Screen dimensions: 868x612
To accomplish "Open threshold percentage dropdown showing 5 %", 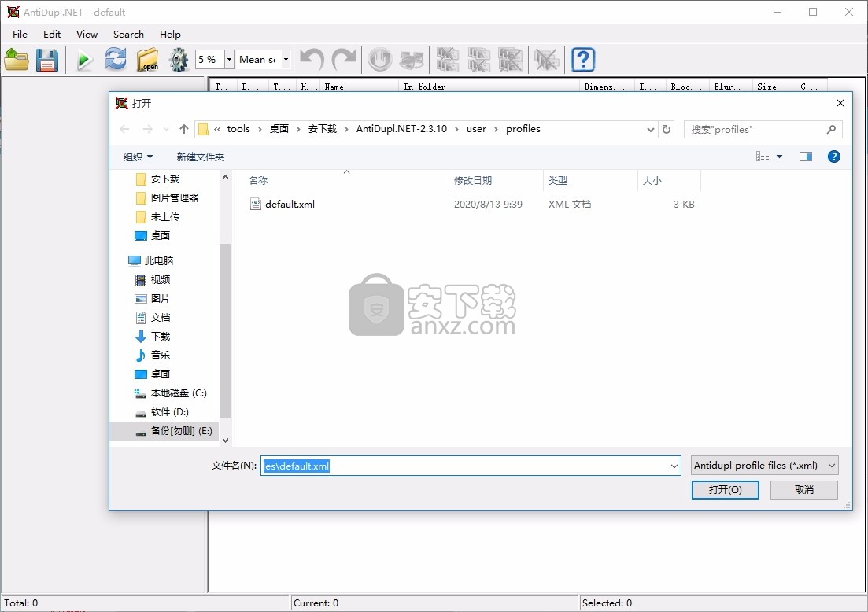I will point(229,59).
